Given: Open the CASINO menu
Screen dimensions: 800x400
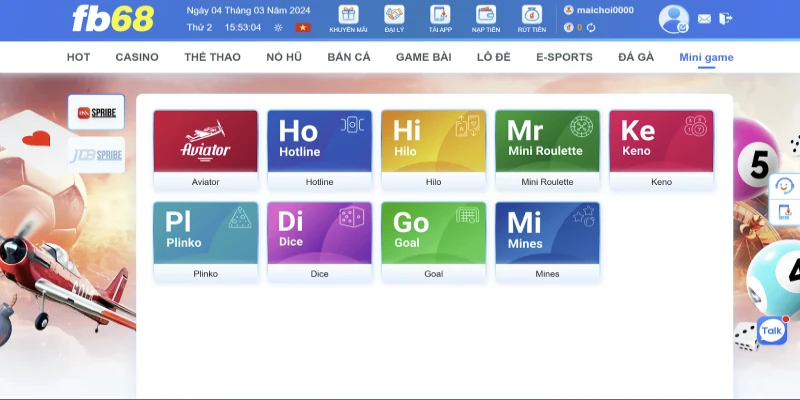Looking at the screenshot, I should (137, 57).
